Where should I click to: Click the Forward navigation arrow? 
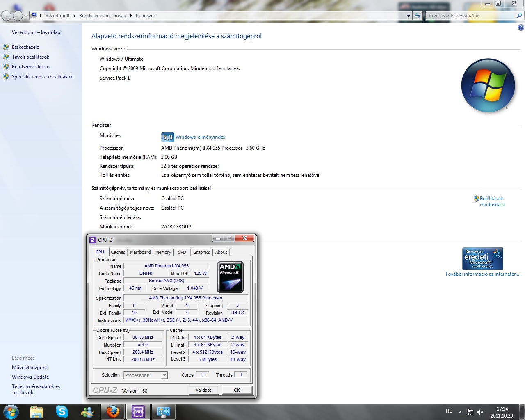point(18,16)
